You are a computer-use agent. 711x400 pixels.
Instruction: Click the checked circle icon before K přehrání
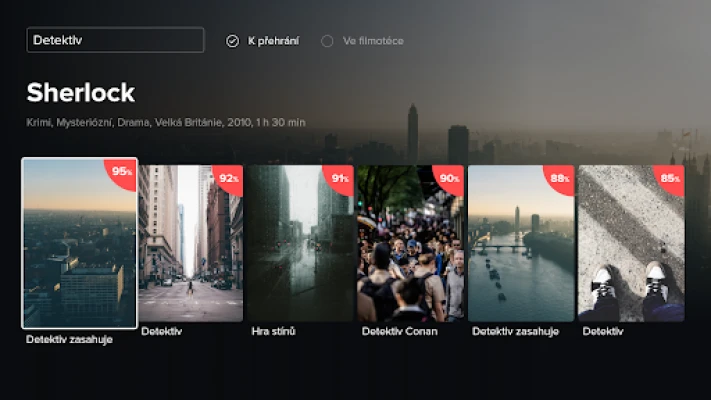pos(232,41)
